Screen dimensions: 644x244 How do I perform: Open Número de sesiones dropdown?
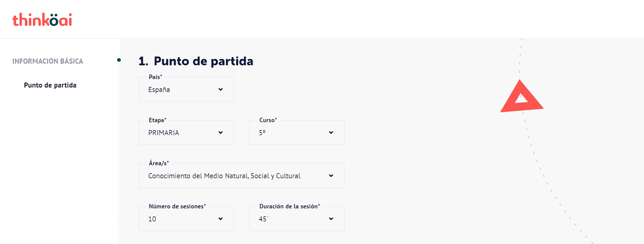click(x=186, y=219)
